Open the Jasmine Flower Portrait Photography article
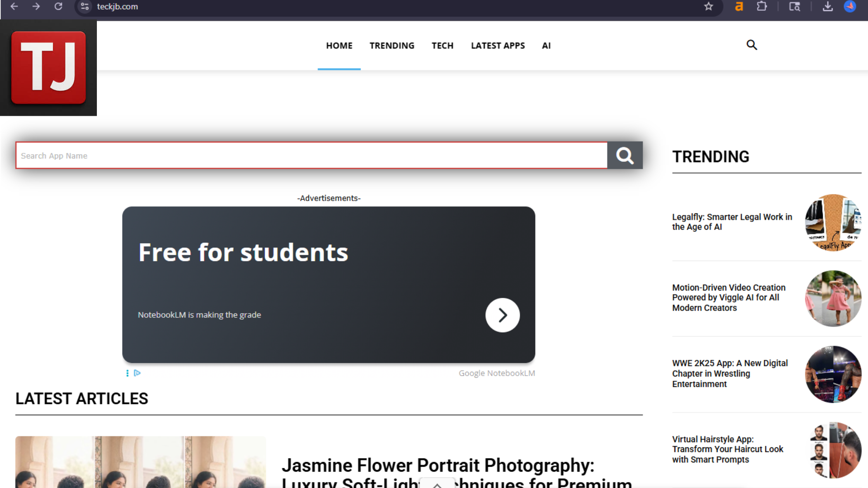 457,473
